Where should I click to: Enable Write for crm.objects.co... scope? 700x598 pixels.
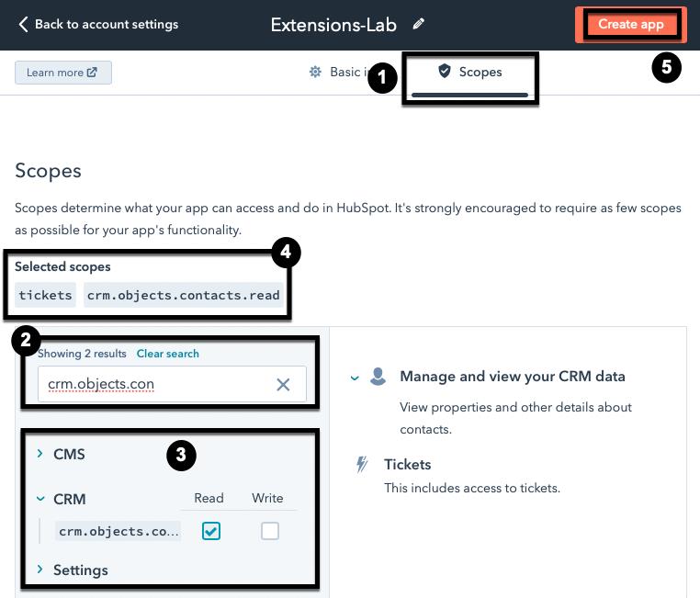pos(270,531)
